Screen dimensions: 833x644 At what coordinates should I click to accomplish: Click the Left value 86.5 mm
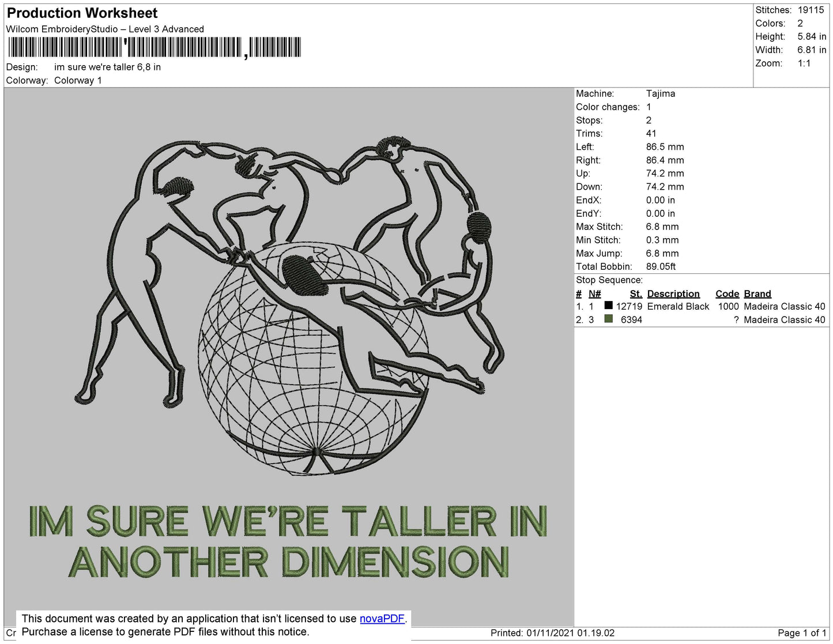pyautogui.click(x=665, y=146)
